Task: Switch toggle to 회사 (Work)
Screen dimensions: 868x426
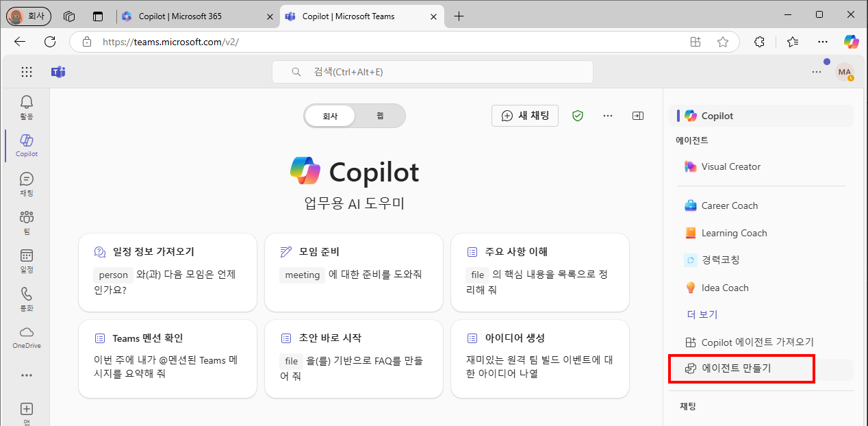Action: pos(331,116)
